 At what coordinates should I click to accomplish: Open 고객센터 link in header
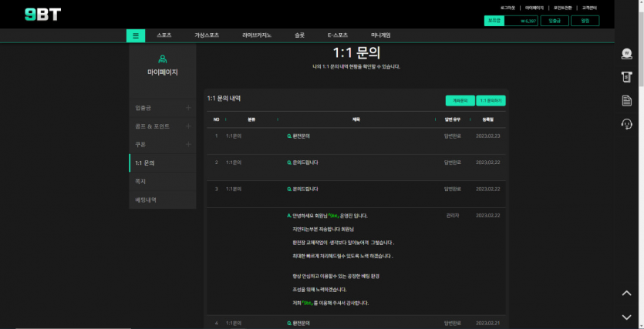(589, 7)
